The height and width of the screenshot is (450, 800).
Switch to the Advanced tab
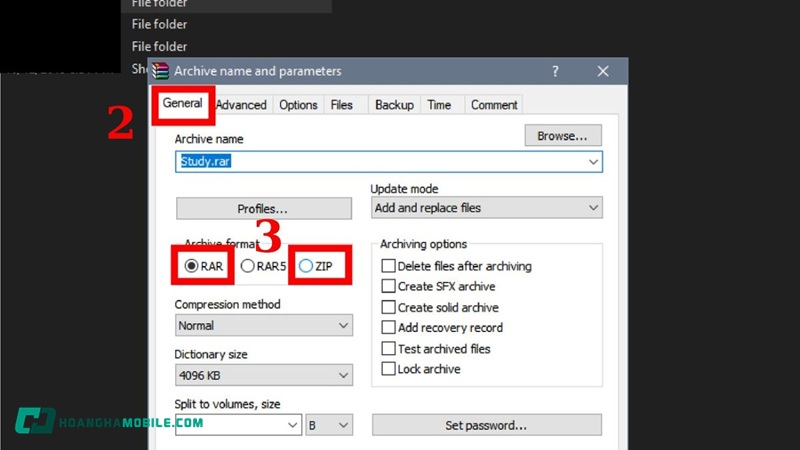tap(241, 105)
